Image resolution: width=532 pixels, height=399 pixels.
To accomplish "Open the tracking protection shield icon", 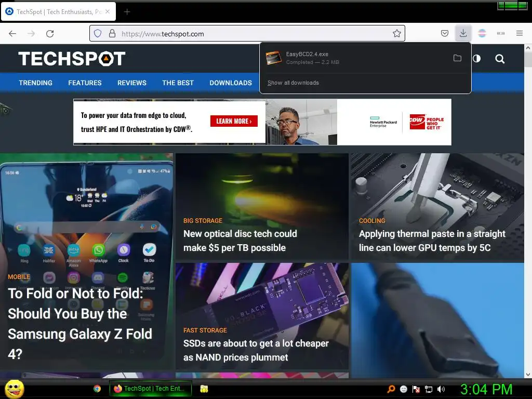I will [98, 34].
